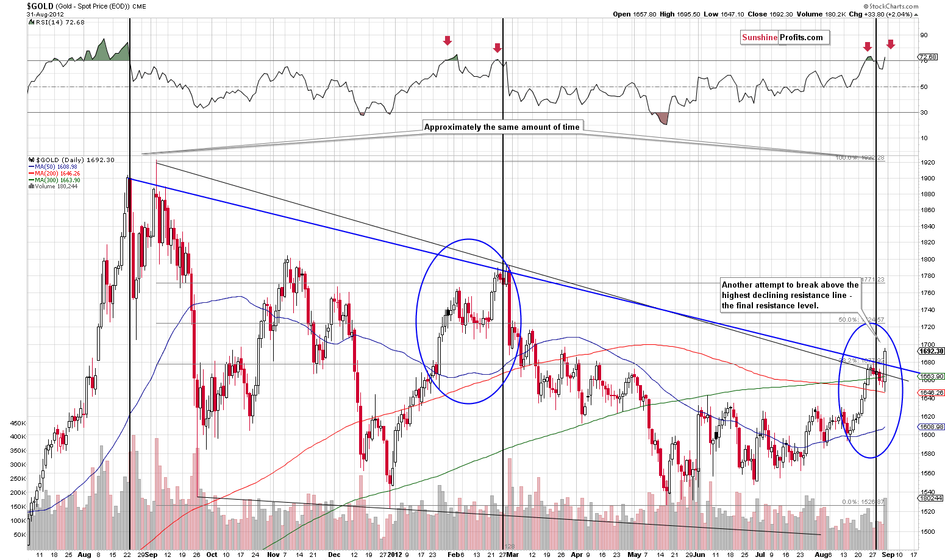This screenshot has height=560, width=945.
Task: Select the Volume 180.2K header value
Action: [819, 14]
